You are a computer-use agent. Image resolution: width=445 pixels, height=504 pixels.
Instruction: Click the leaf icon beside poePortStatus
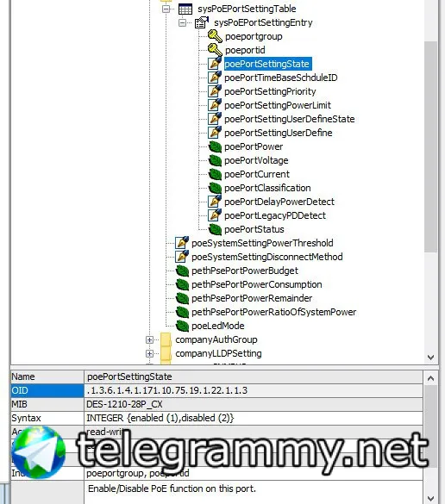[215, 229]
